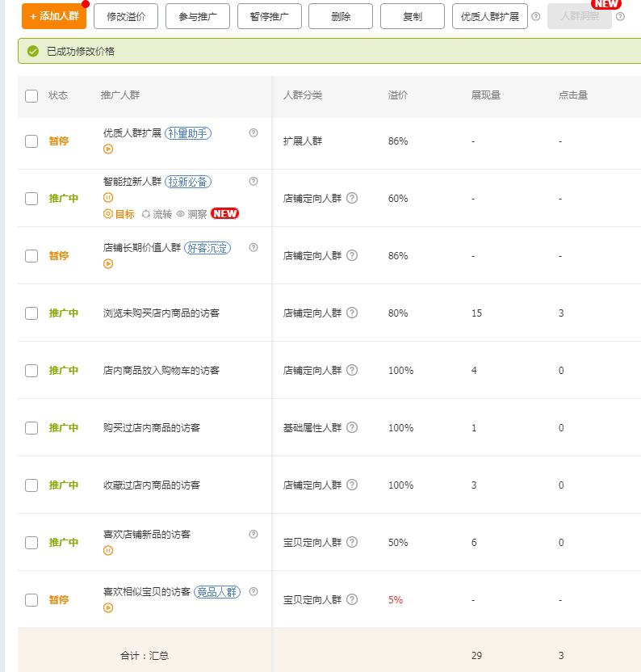
Task: Click the play icon under 喜欢相似宝贝的访客
Action: 108,607
